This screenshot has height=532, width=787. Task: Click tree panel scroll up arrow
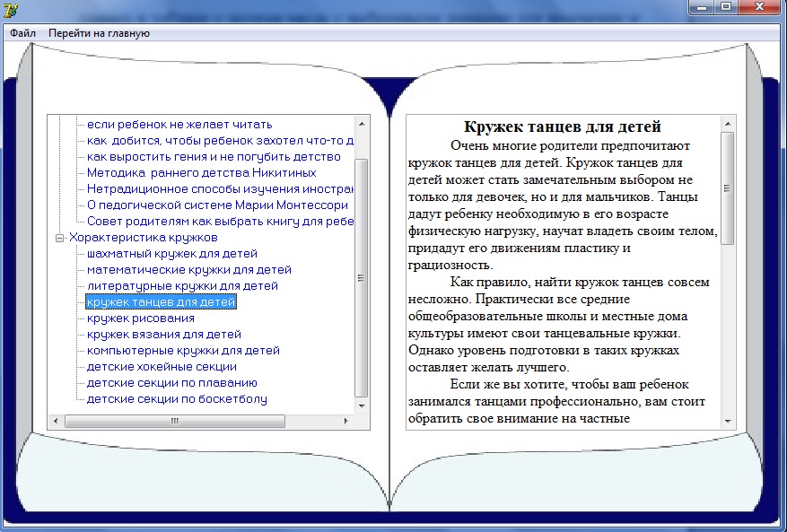(362, 123)
